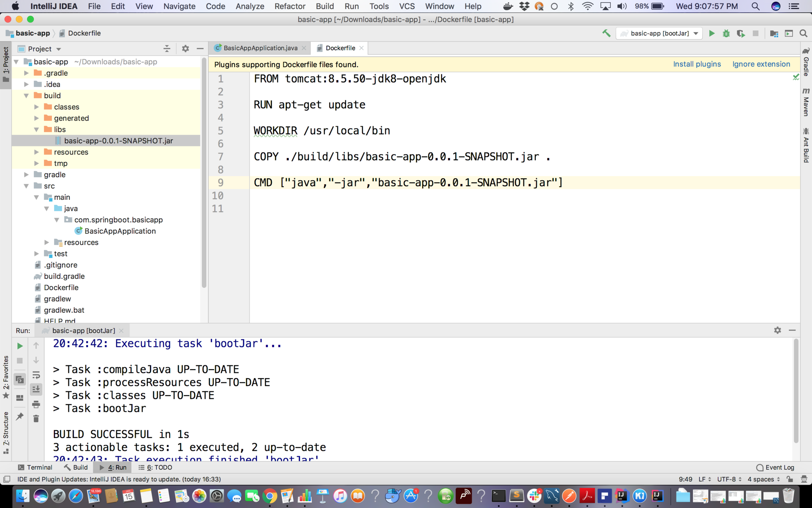Click the Run console vertical scrollbar
The width and height of the screenshot is (812, 508).
point(795,391)
